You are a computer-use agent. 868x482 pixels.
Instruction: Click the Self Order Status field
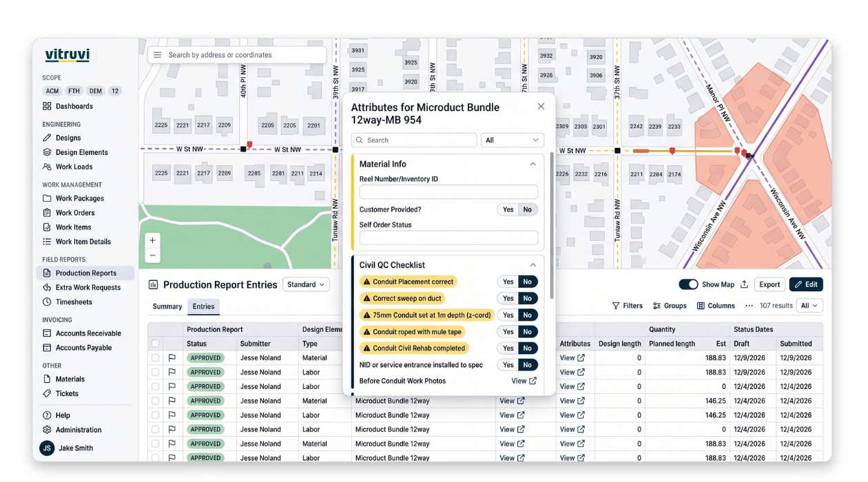coord(448,238)
